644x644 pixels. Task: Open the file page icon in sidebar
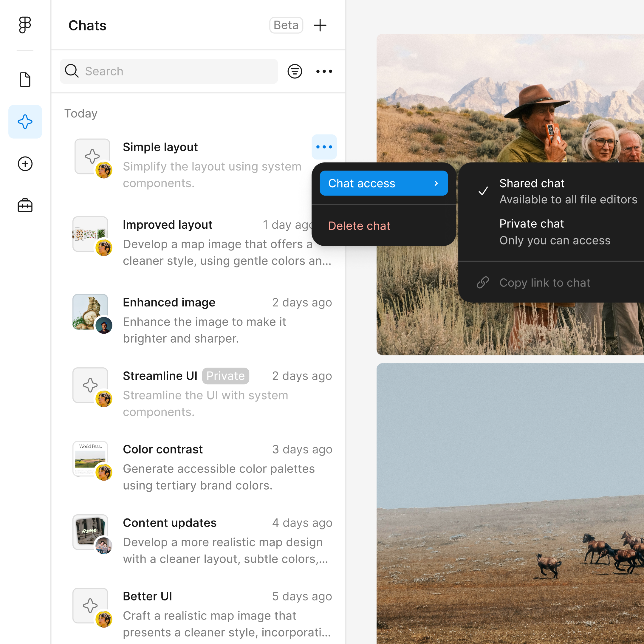[25, 80]
